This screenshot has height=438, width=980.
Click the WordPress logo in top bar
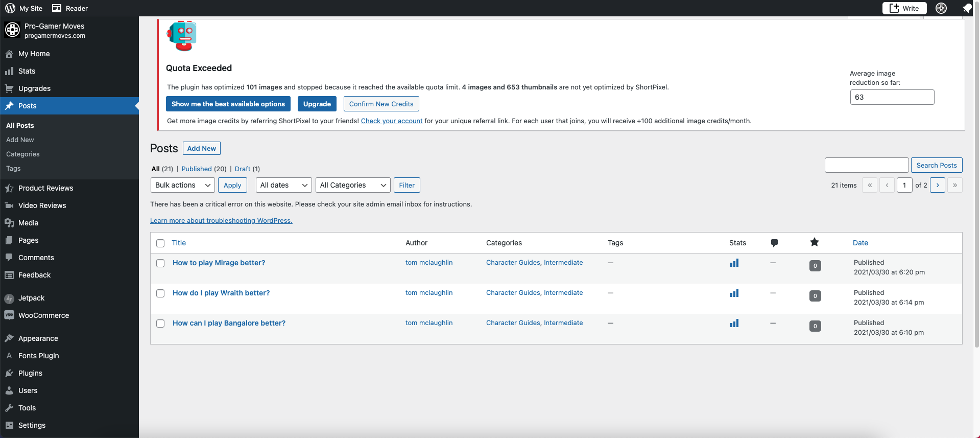coord(10,8)
